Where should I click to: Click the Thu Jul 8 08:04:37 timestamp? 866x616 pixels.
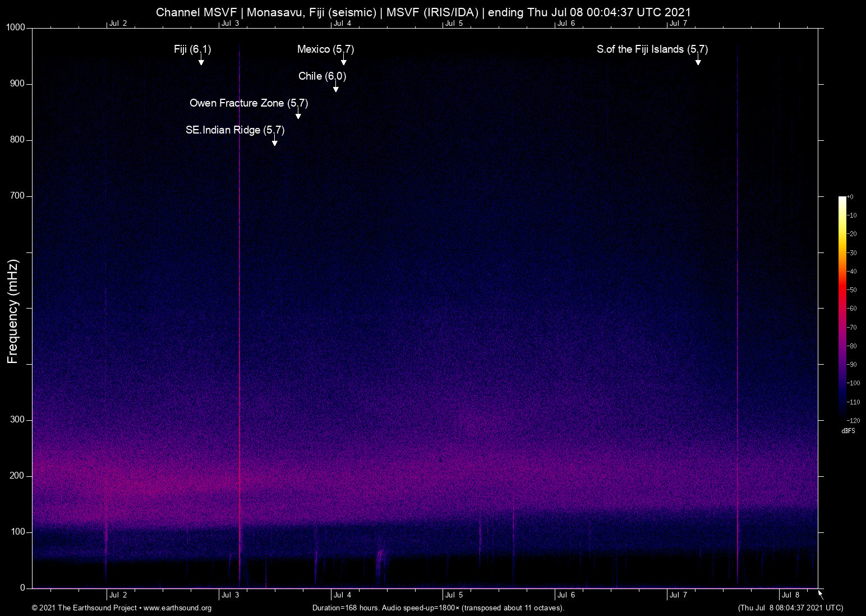click(791, 608)
